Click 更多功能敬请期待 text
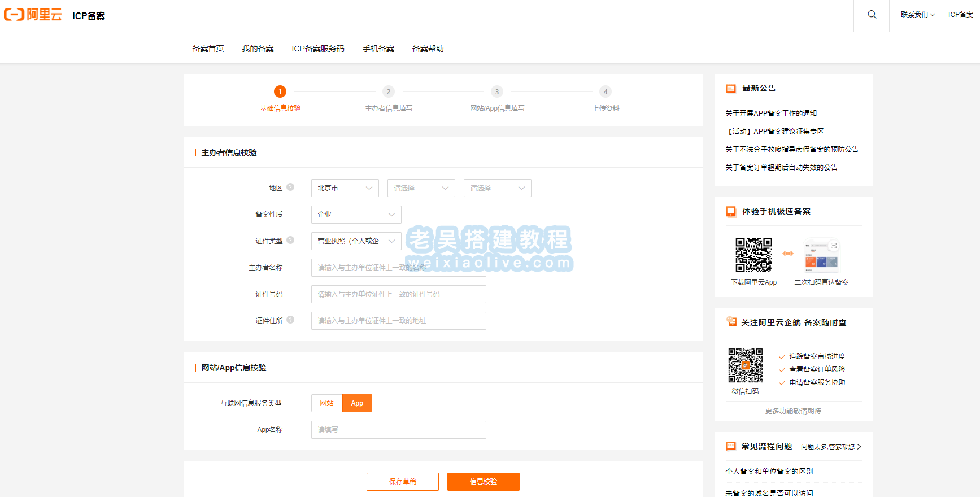This screenshot has height=497, width=980. 793,411
